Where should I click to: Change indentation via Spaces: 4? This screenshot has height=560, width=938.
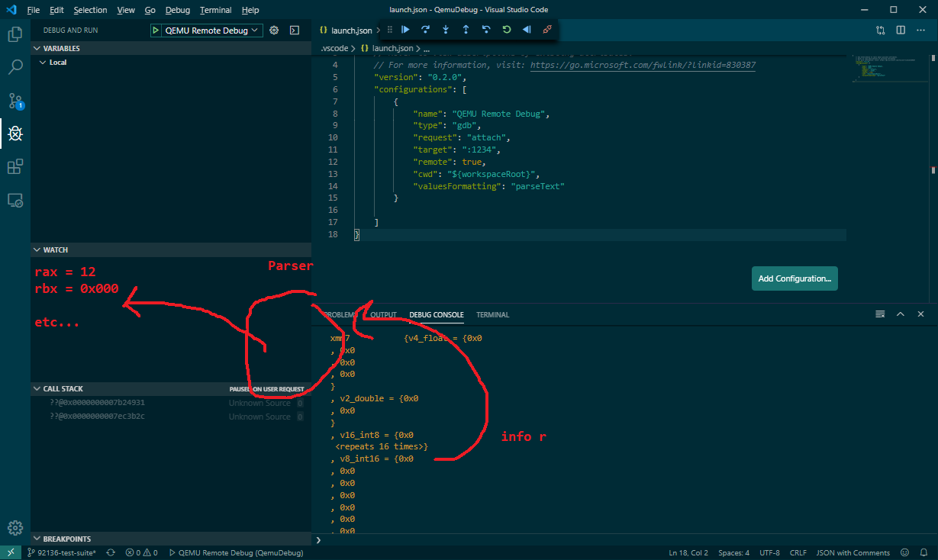(733, 552)
